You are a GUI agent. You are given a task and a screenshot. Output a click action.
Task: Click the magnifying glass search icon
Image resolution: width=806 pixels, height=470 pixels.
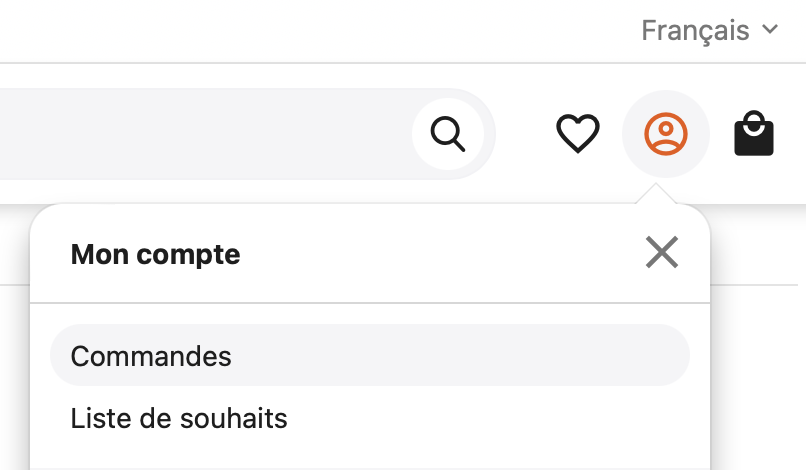pyautogui.click(x=448, y=134)
